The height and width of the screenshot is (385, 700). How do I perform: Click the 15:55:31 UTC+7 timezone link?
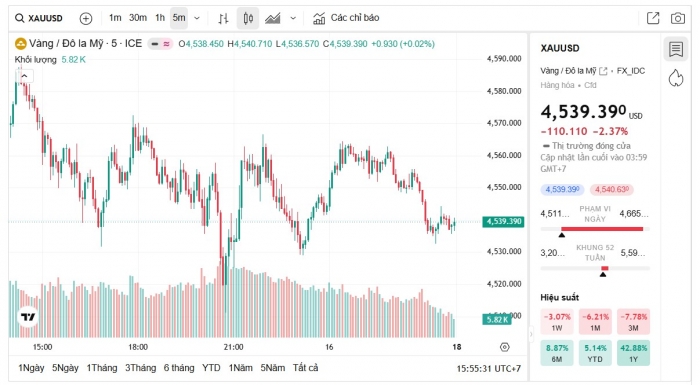[488, 369]
